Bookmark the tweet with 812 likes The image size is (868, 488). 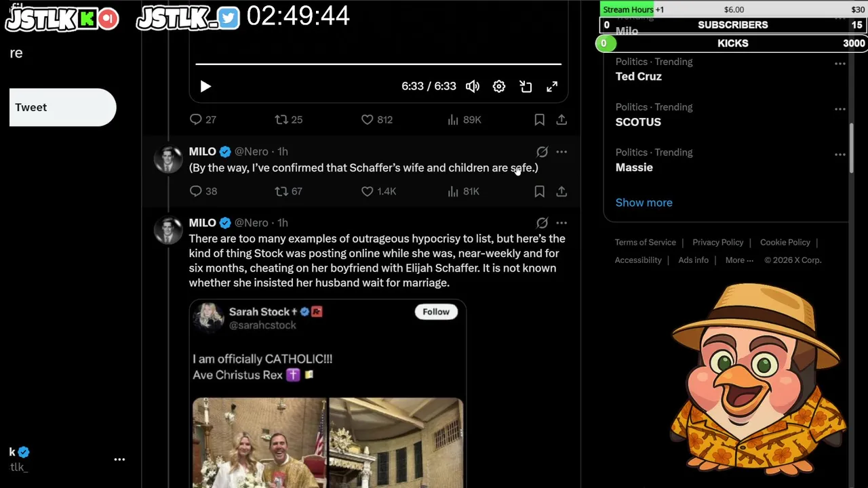(x=539, y=120)
